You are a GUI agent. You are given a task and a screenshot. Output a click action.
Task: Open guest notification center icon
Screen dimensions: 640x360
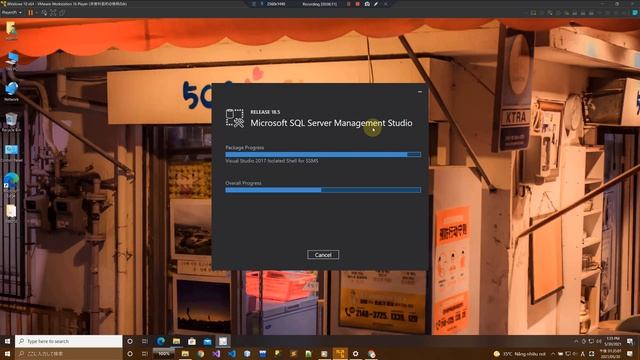[x=630, y=341]
